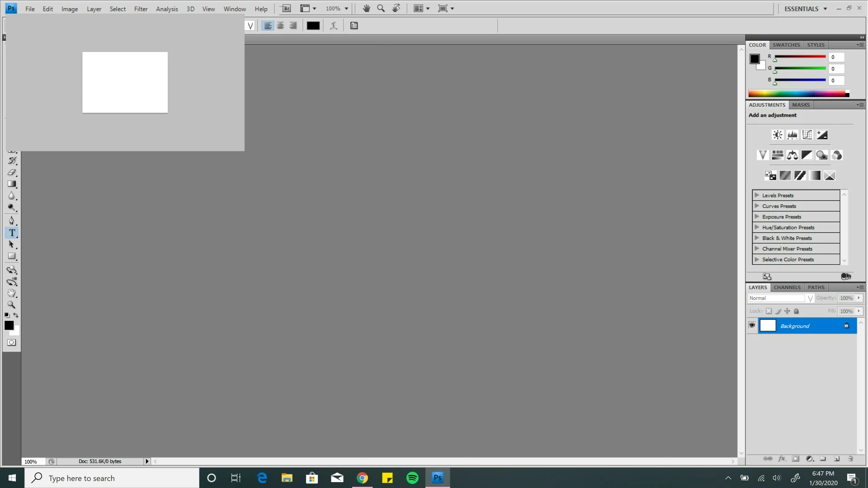Toggle the Lock all layer option
Image resolution: width=868 pixels, height=488 pixels.
[x=797, y=311]
